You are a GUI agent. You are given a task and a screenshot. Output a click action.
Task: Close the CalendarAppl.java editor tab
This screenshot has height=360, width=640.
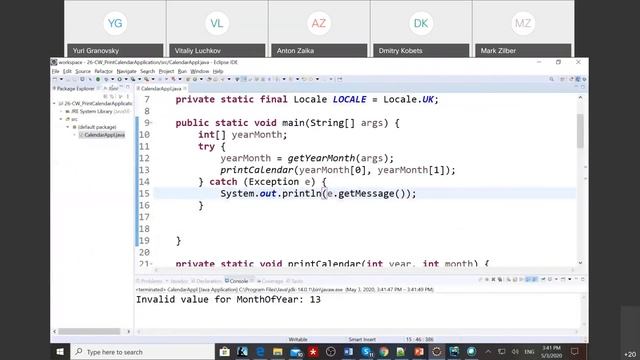[x=185, y=89]
